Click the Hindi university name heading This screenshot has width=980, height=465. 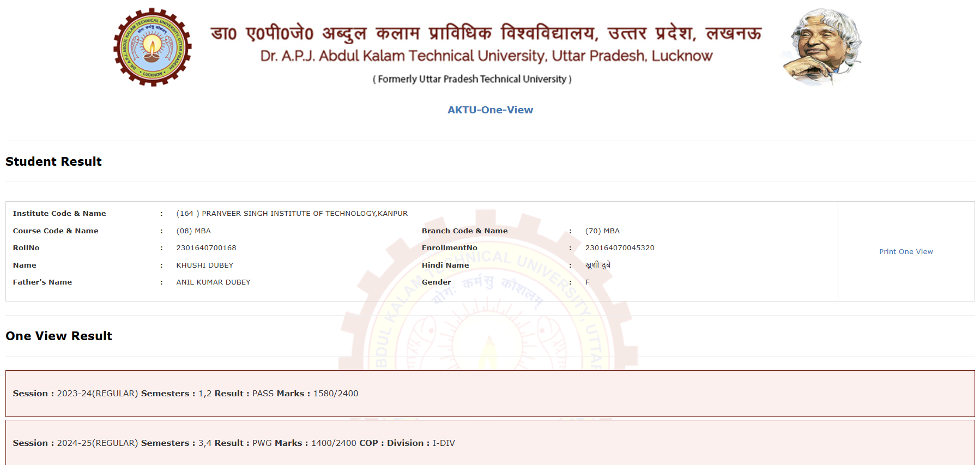pos(486,33)
